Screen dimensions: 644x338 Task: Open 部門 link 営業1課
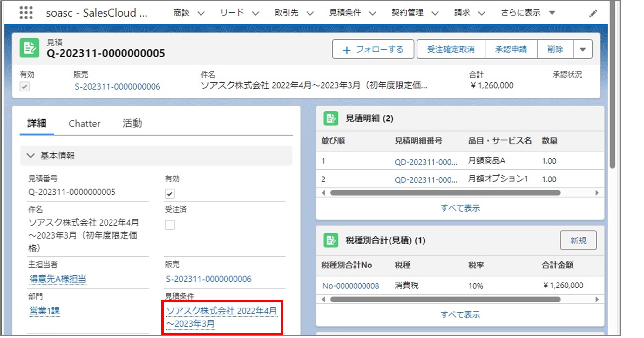pos(44,311)
